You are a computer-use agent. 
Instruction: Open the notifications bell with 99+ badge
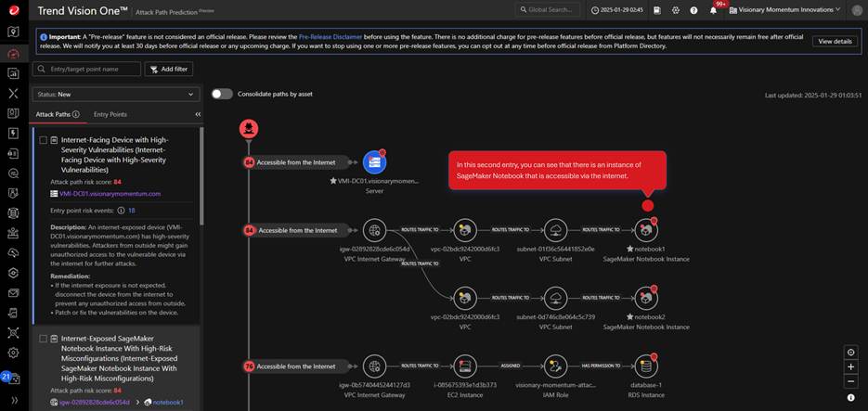(714, 10)
